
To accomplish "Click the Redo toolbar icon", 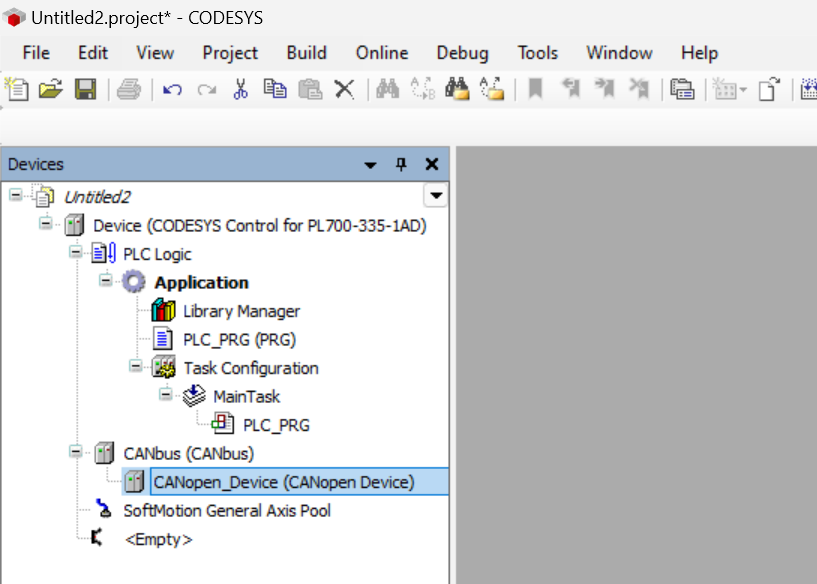I will 207,90.
